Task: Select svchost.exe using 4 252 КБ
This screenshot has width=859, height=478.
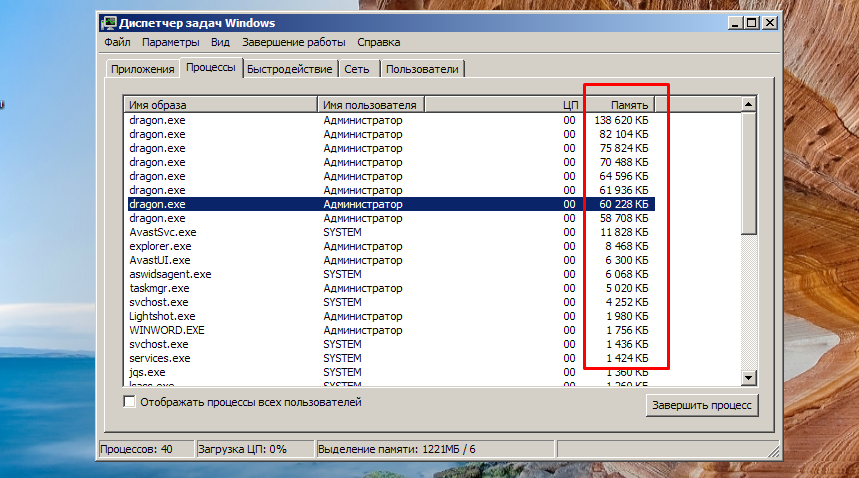Action: point(391,302)
